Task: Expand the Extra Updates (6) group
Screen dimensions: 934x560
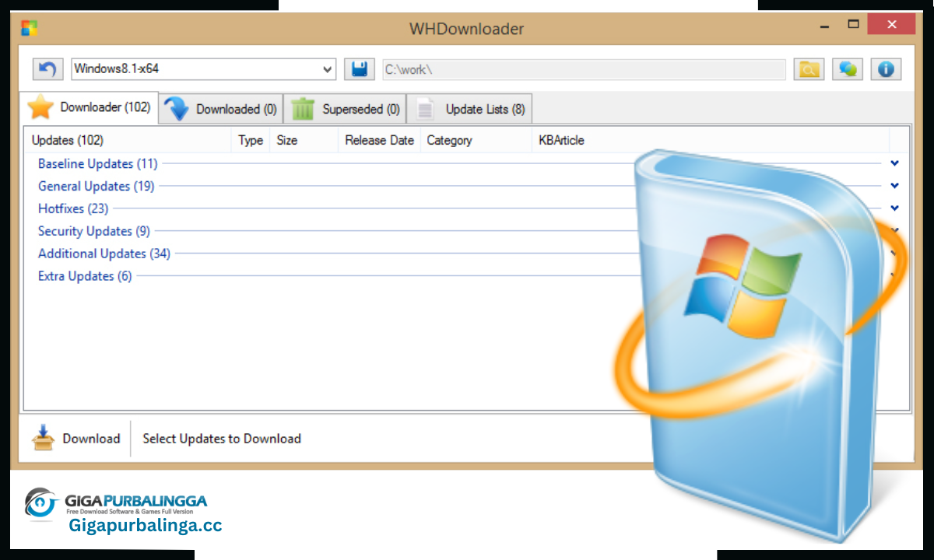Action: [x=85, y=276]
